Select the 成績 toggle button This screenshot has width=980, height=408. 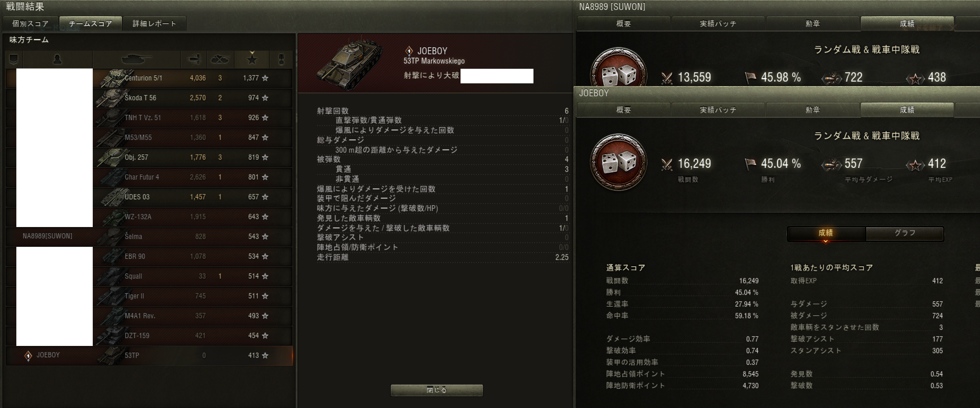[825, 233]
